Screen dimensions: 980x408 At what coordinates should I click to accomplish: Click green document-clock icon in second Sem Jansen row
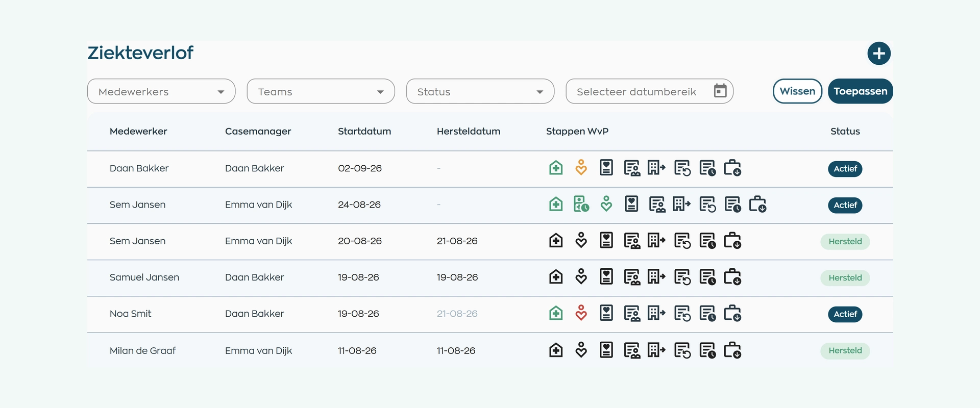click(x=581, y=204)
